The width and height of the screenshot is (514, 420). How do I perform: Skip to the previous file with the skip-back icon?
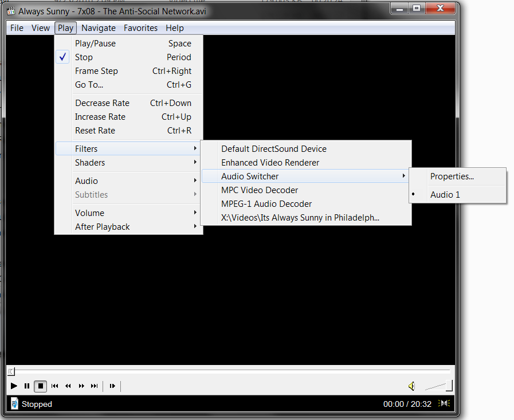(x=55, y=386)
